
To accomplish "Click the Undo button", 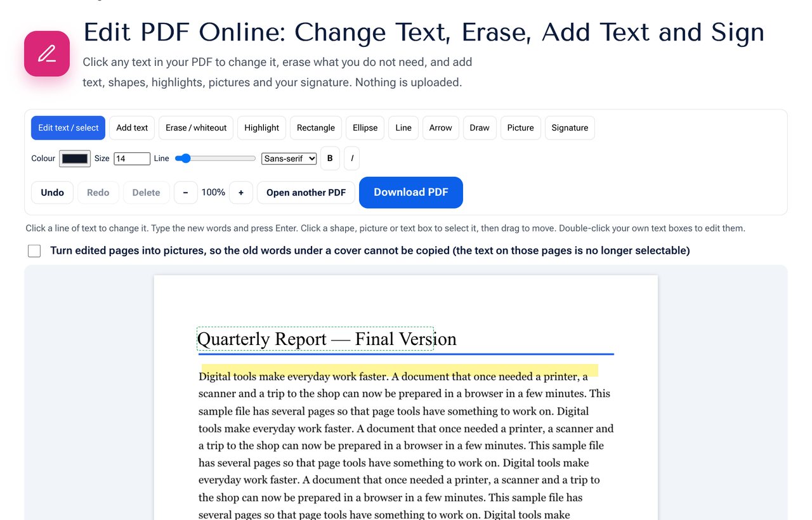I will pyautogui.click(x=52, y=193).
